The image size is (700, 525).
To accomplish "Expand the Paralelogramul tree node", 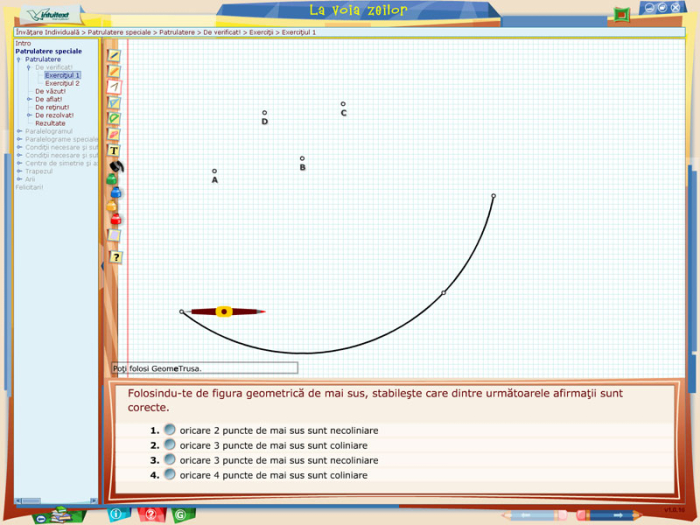I will (19, 131).
